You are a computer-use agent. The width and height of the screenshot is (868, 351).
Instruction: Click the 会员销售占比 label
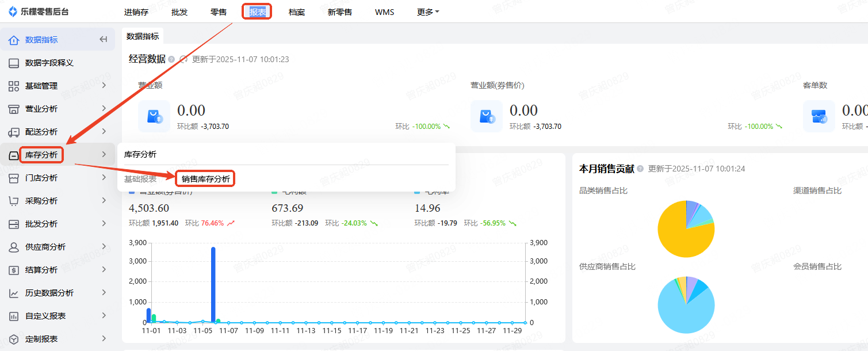point(817,266)
